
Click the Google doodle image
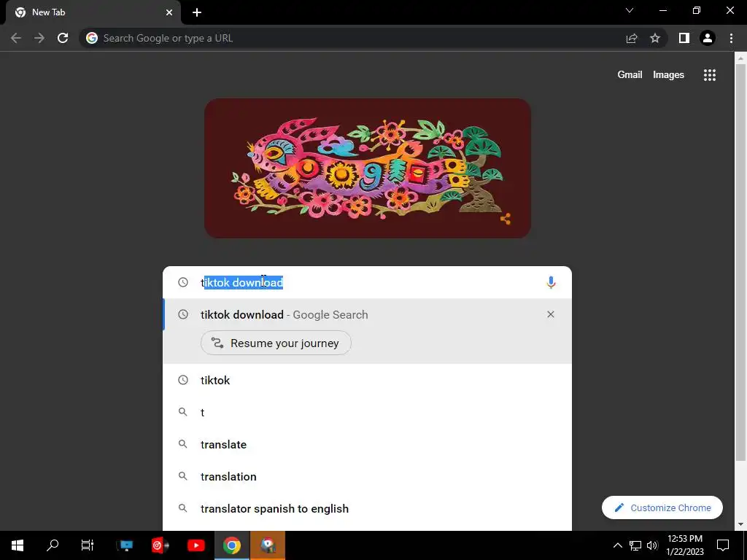368,168
